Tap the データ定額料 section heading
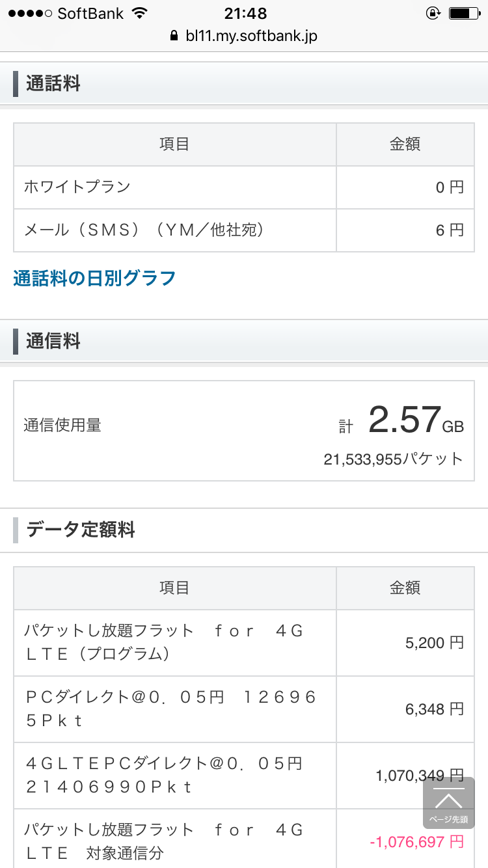The width and height of the screenshot is (488, 868). [81, 530]
